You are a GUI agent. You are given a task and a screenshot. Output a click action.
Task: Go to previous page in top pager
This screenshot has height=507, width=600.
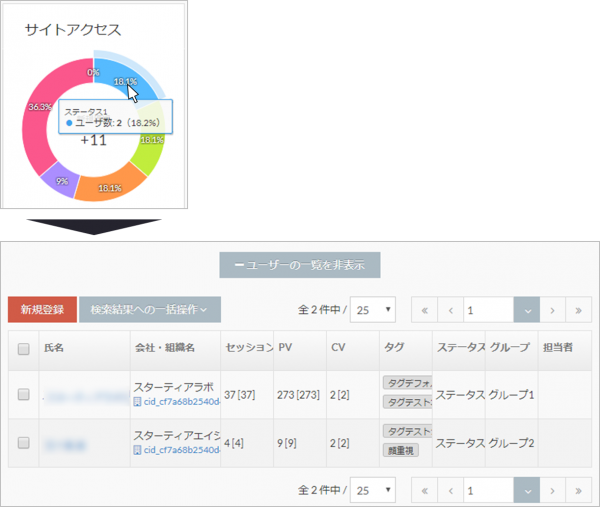click(x=450, y=310)
